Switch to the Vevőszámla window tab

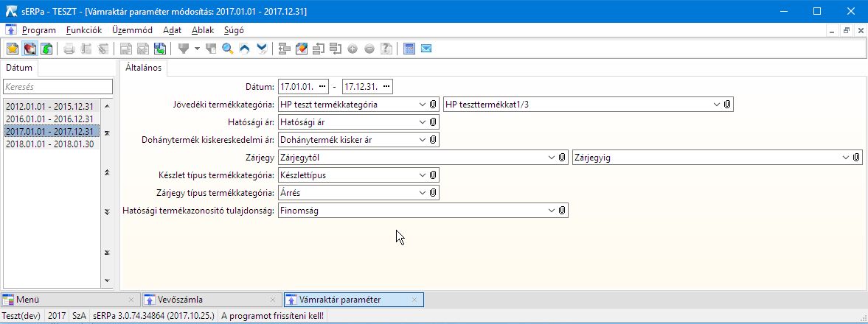coord(210,300)
